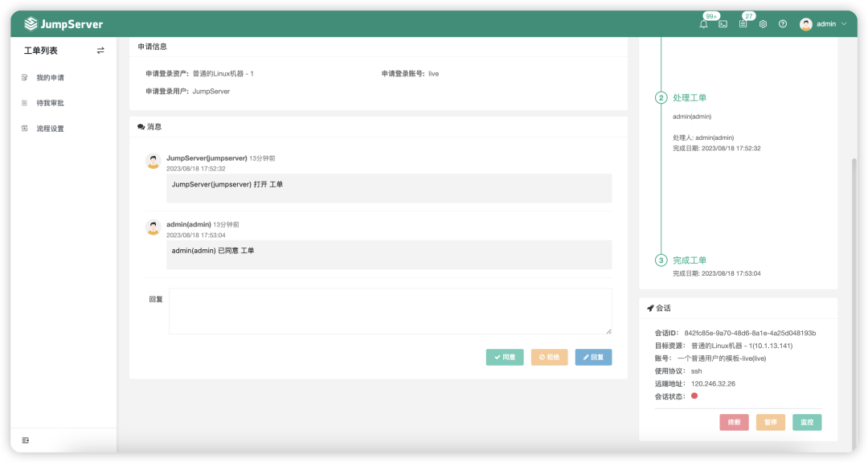Click the admin user avatar
The image size is (868, 463).
click(806, 24)
